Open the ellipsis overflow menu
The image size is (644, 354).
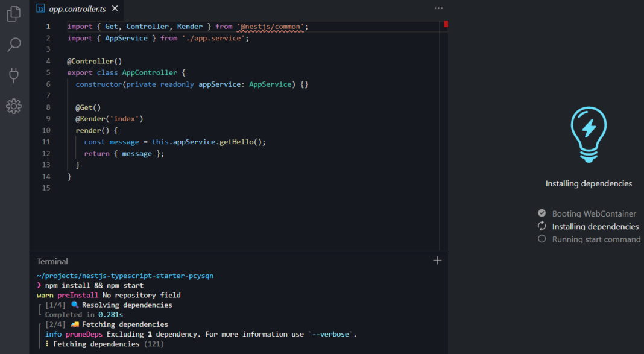click(x=438, y=8)
